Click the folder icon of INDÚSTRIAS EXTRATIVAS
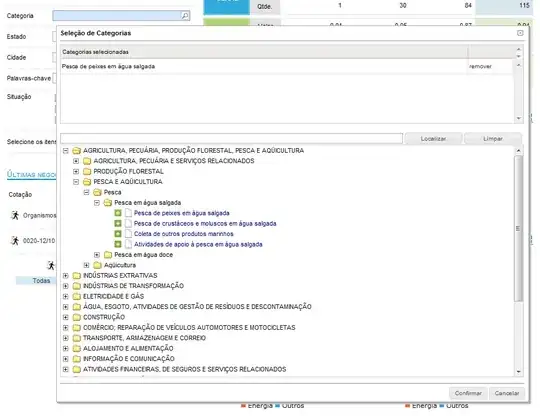Screen dimensions: 540x416 (x=77, y=275)
